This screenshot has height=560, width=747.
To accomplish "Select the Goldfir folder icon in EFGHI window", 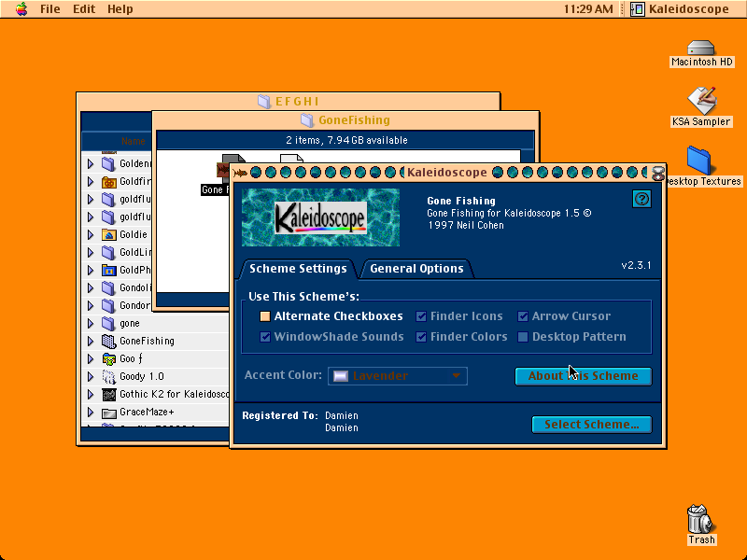I will pyautogui.click(x=108, y=181).
